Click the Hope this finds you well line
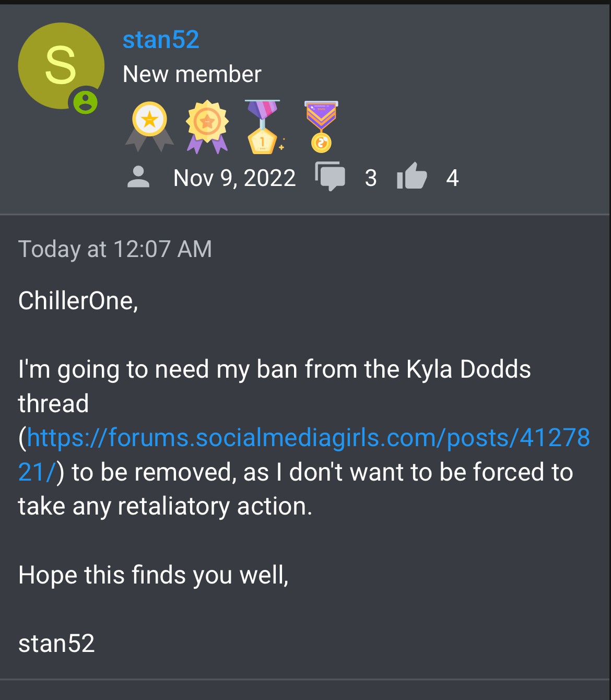The image size is (611, 700). pyautogui.click(x=153, y=575)
